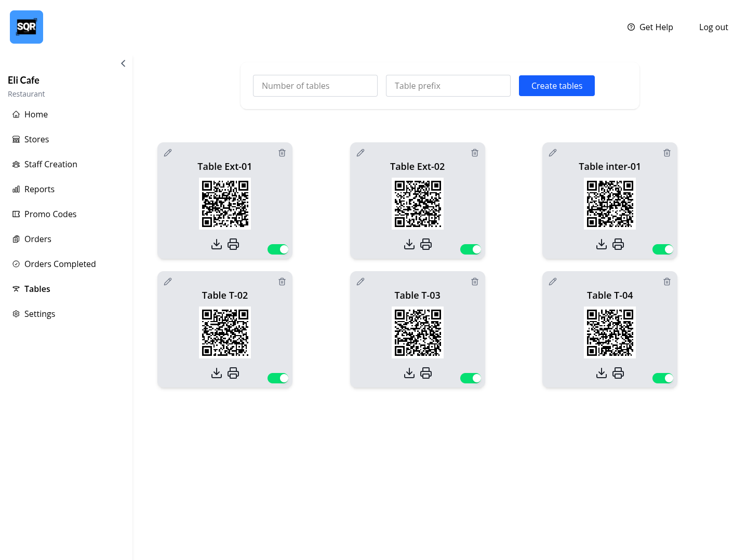The image size is (747, 560).
Task: Download QR code for Table inter-01
Action: point(602,244)
